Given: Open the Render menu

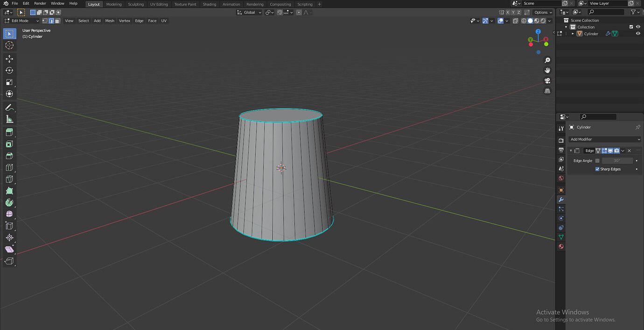Looking at the screenshot, I should (x=40, y=3).
